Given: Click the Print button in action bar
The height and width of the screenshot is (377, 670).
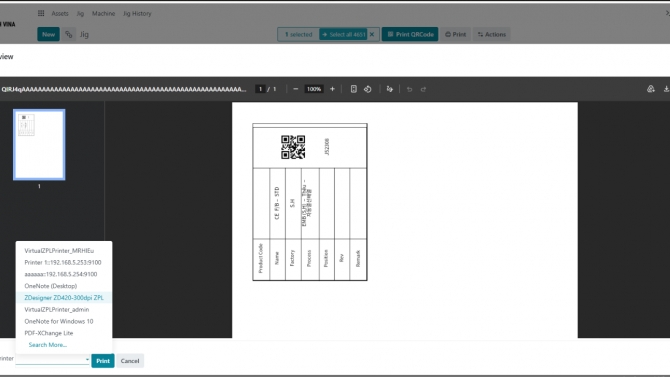Looking at the screenshot, I should click(x=455, y=34).
